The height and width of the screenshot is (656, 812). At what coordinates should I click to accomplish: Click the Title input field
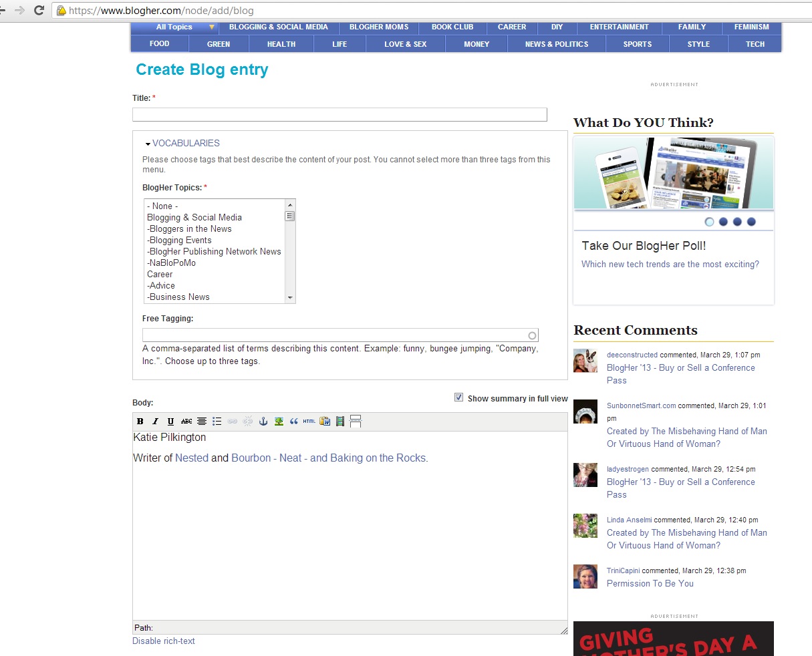(x=340, y=114)
